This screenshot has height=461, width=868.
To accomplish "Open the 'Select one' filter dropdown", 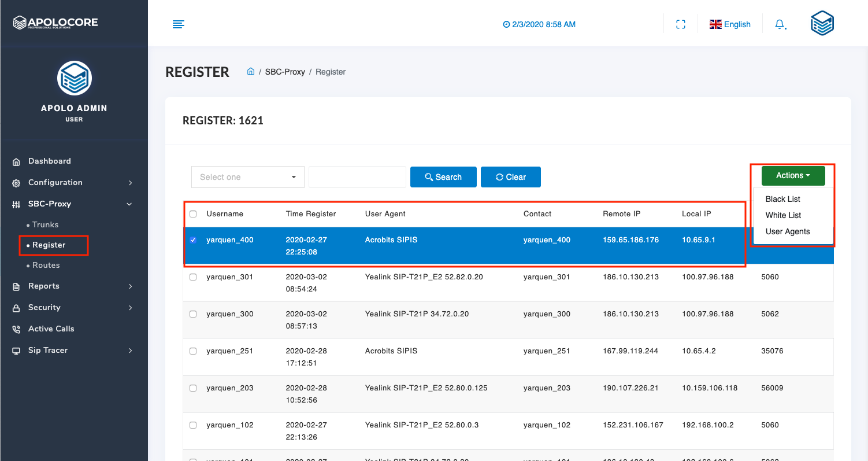I will [247, 177].
